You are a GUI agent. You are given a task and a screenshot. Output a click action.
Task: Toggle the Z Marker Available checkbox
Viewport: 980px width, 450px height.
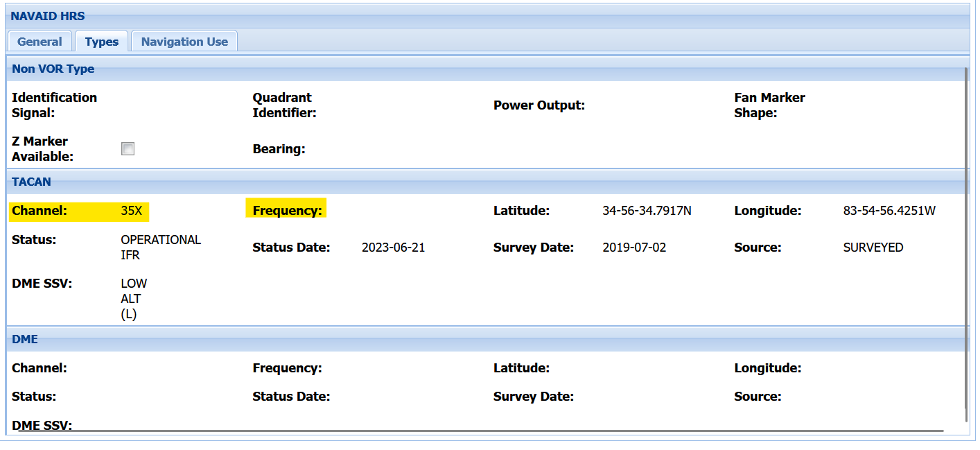pos(128,148)
